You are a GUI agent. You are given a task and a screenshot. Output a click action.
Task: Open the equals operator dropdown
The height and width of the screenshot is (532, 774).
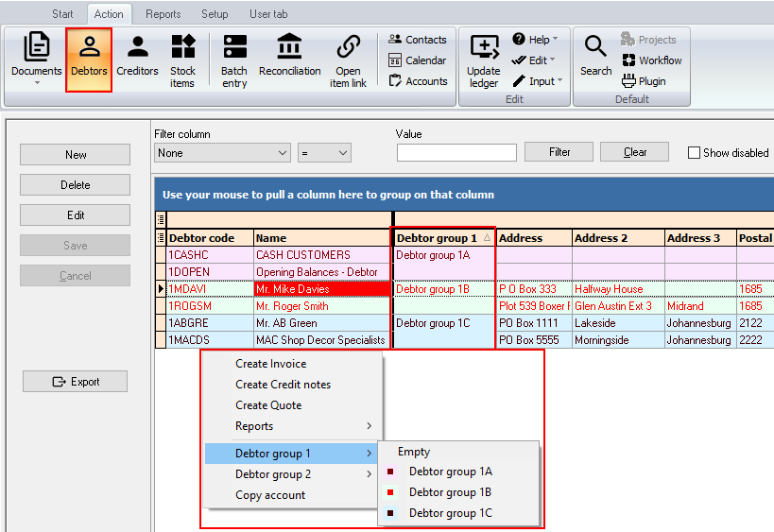[x=324, y=153]
